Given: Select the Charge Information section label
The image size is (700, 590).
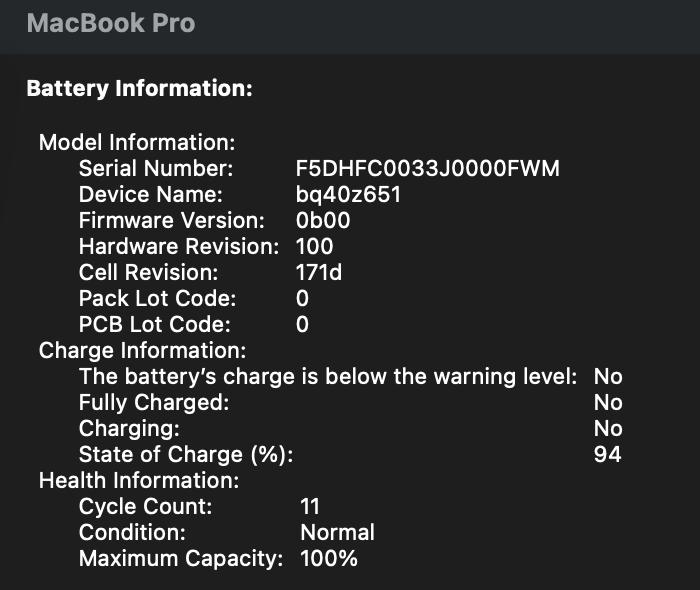Looking at the screenshot, I should (141, 350).
